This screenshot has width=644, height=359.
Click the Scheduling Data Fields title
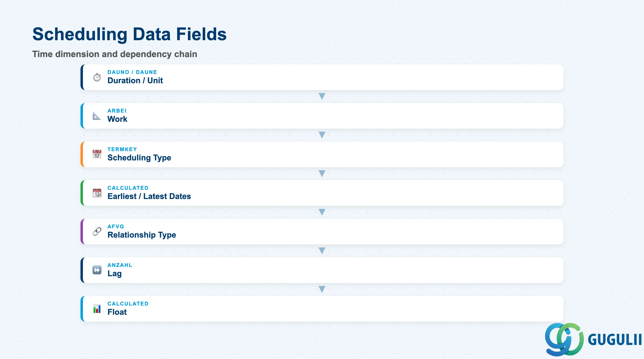(129, 34)
